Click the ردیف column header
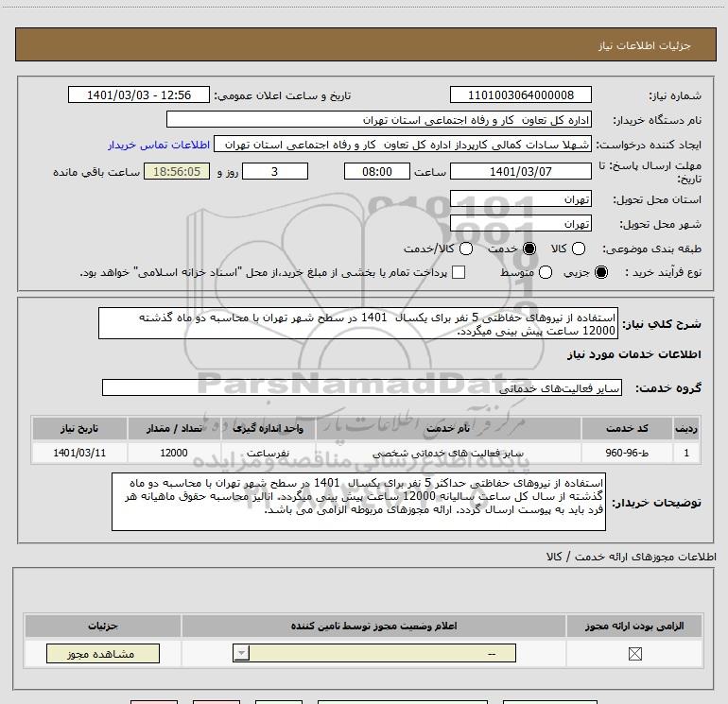The height and width of the screenshot is (704, 728). point(686,428)
